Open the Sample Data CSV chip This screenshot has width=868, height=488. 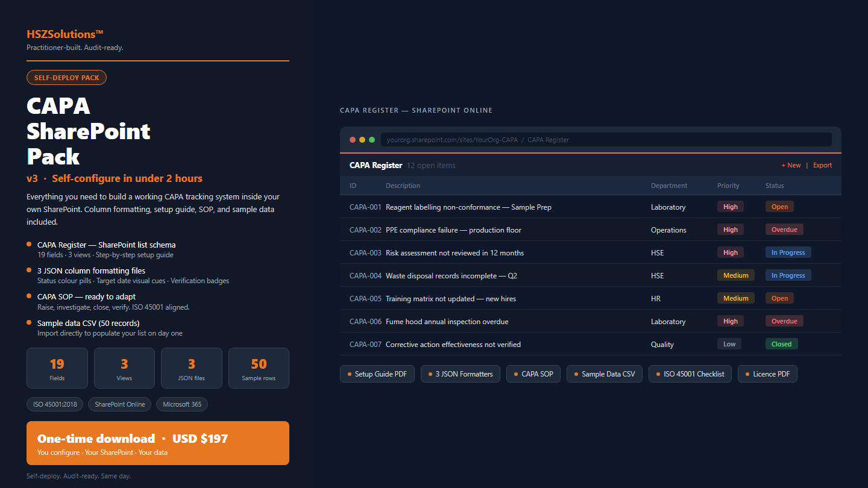pyautogui.click(x=605, y=374)
